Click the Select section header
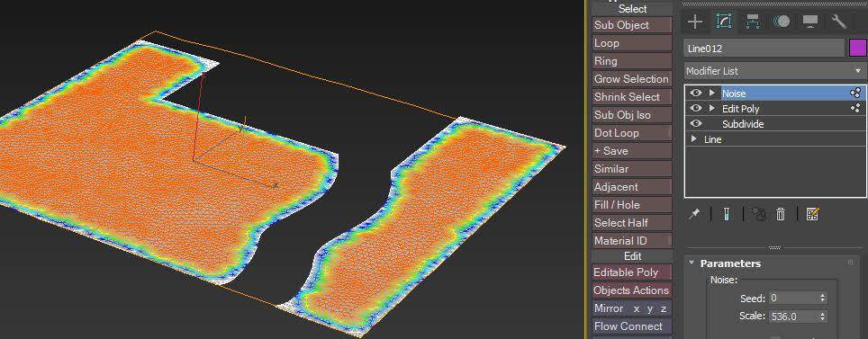This screenshot has width=868, height=339. [632, 9]
